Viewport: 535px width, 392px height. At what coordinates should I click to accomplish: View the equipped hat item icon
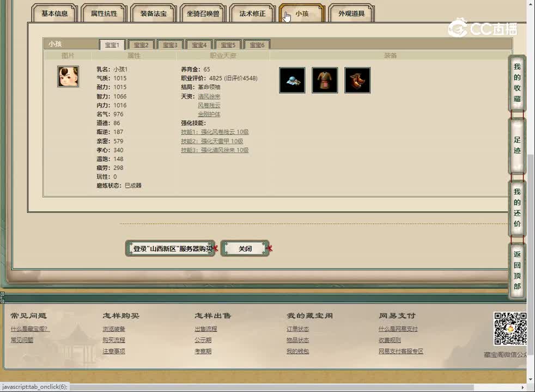point(292,79)
